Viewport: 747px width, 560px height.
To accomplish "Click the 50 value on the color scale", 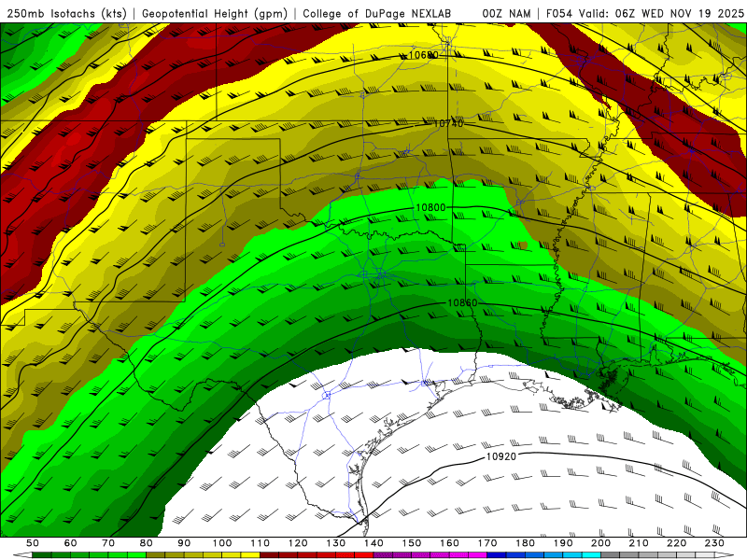I will [x=33, y=543].
